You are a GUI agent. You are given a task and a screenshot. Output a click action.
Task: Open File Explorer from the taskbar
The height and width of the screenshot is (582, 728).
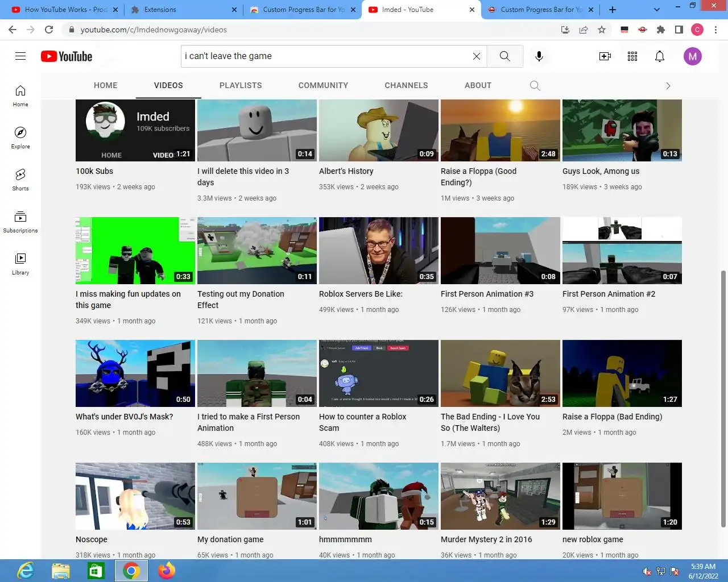61,571
